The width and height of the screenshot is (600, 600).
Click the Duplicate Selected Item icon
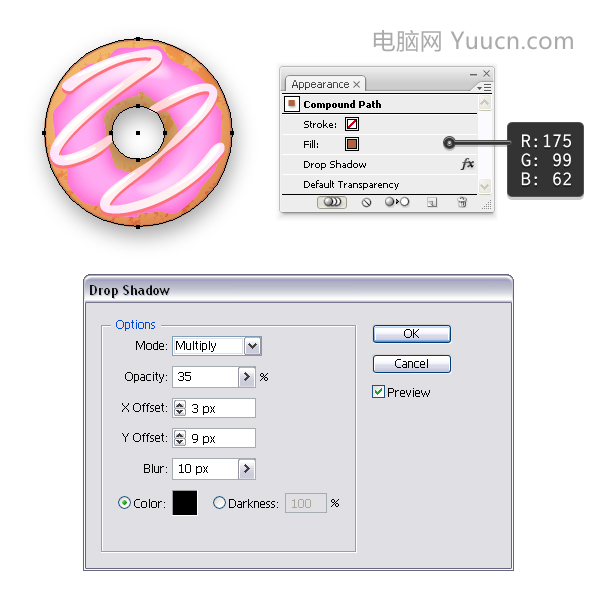click(x=432, y=202)
